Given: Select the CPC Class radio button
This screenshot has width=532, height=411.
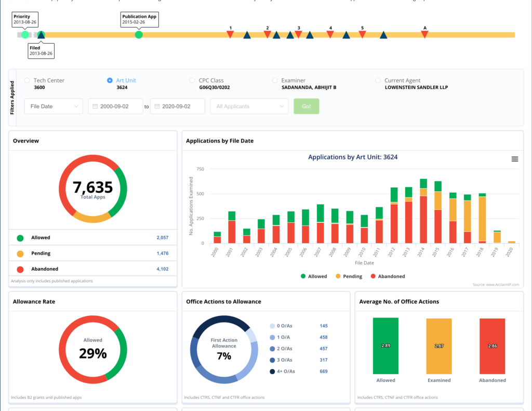Looking at the screenshot, I should click(192, 81).
